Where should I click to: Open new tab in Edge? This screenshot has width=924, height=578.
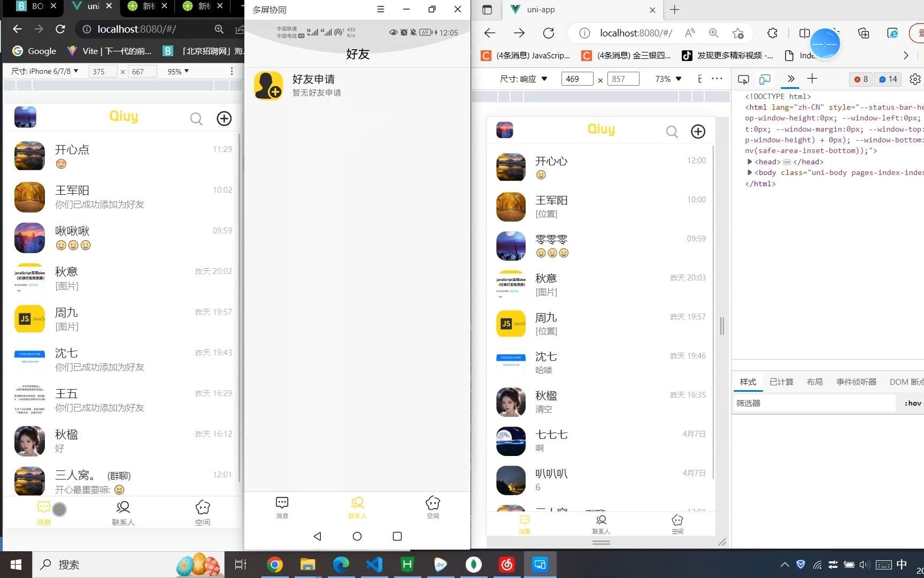tap(675, 10)
